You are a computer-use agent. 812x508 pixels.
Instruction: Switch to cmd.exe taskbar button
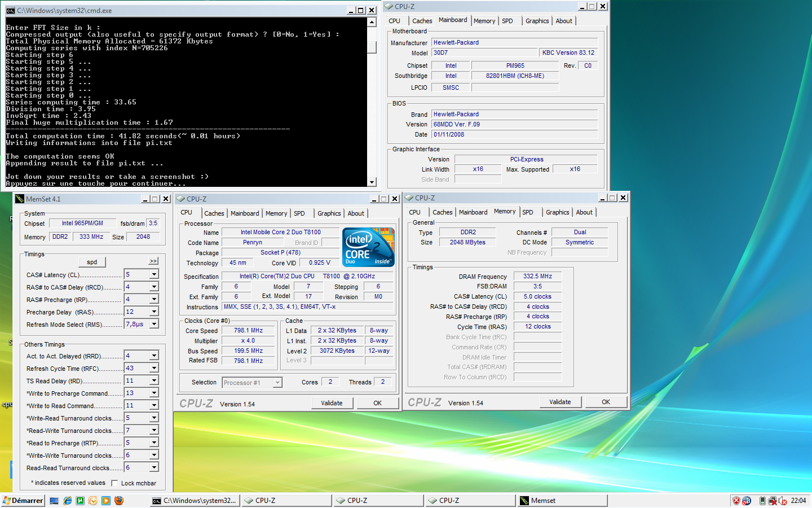coord(195,501)
